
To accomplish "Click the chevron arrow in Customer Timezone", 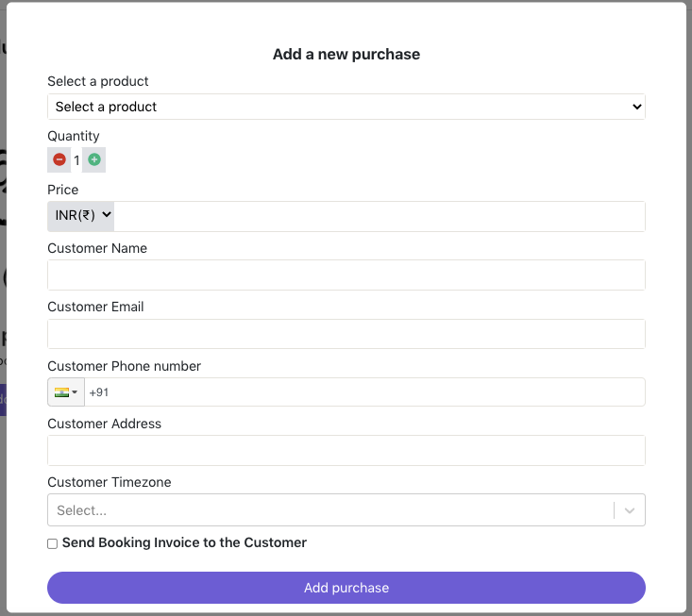I will tap(630, 510).
